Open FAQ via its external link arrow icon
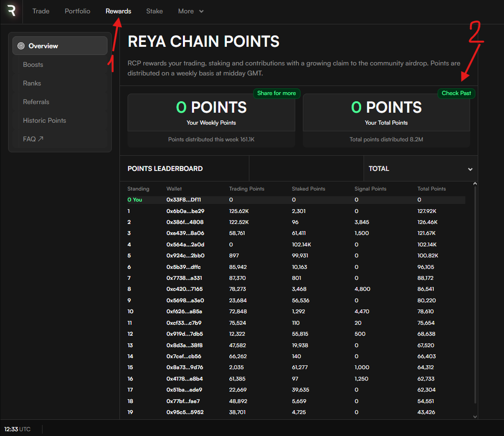The height and width of the screenshot is (436, 504). [41, 138]
